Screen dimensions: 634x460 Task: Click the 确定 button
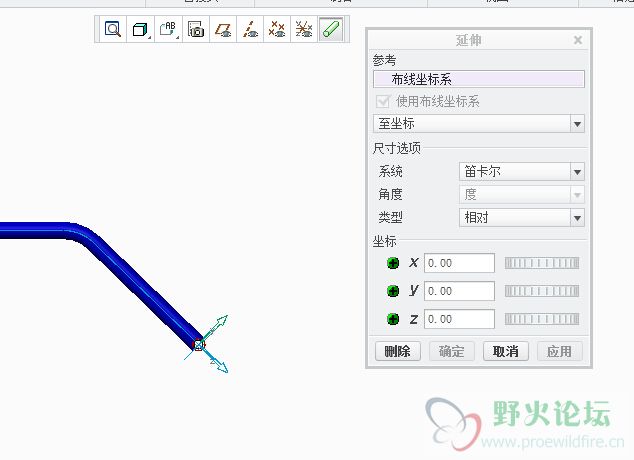452,351
